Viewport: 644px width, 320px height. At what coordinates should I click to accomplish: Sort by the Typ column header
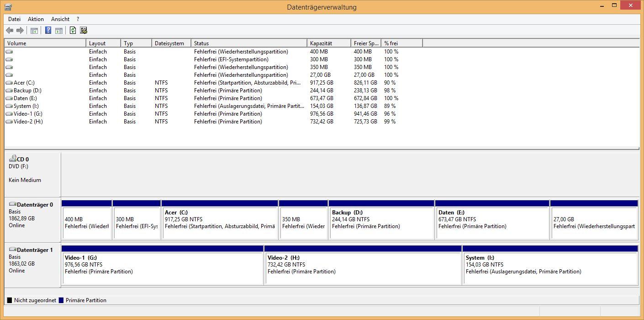click(x=136, y=43)
